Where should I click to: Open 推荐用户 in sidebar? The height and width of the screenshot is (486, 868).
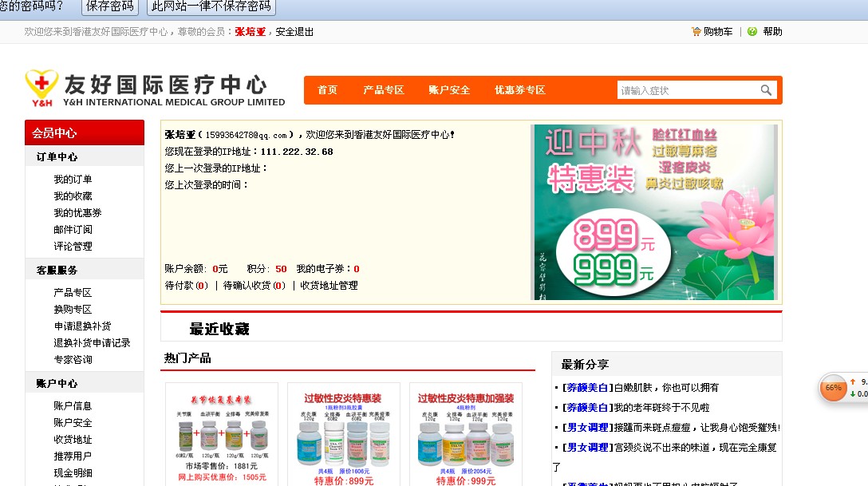(x=73, y=456)
